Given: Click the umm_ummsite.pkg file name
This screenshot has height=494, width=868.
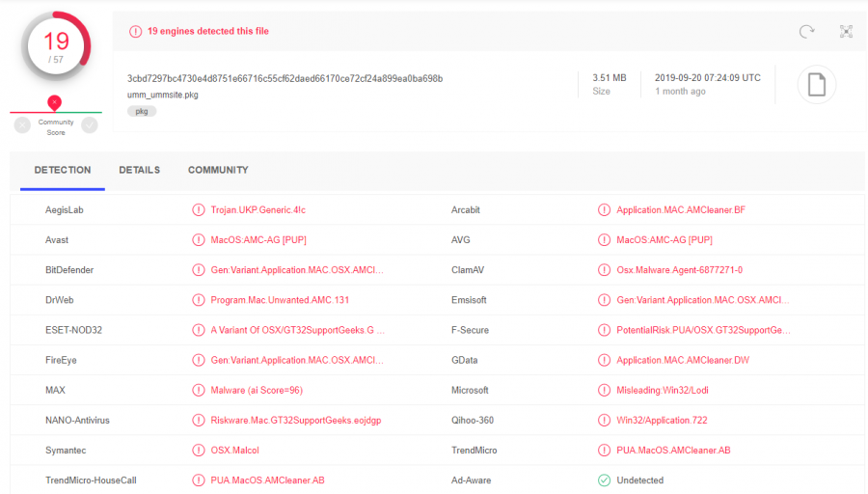Looking at the screenshot, I should [x=163, y=95].
